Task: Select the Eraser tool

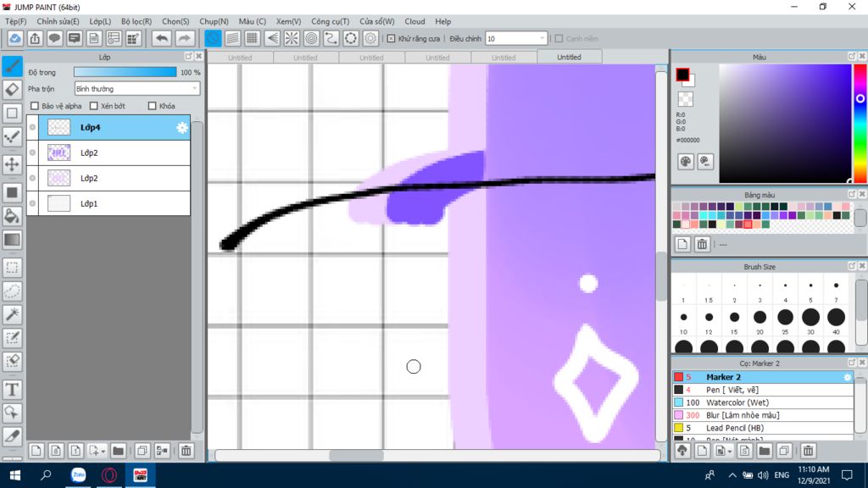Action: pyautogui.click(x=12, y=90)
